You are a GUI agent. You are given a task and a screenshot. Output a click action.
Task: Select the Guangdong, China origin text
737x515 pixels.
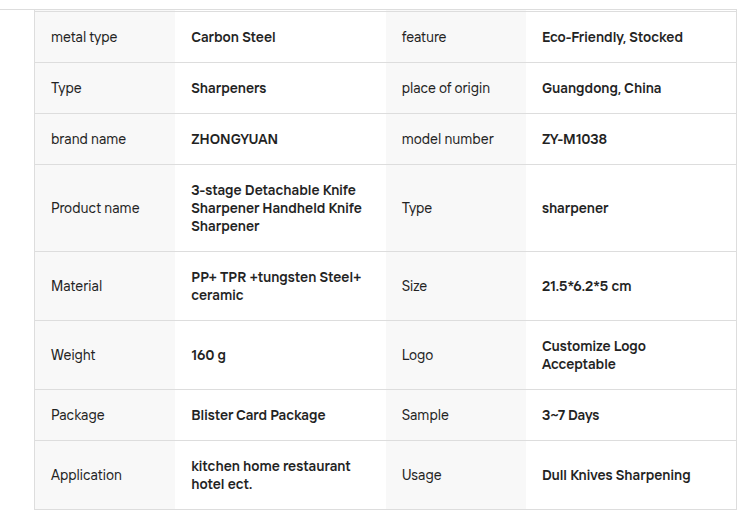(601, 88)
